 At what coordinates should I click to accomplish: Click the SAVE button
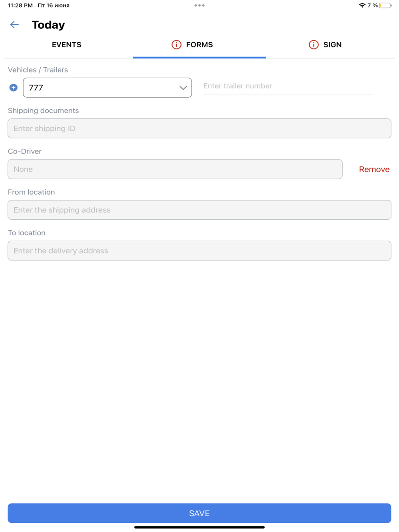click(x=199, y=513)
